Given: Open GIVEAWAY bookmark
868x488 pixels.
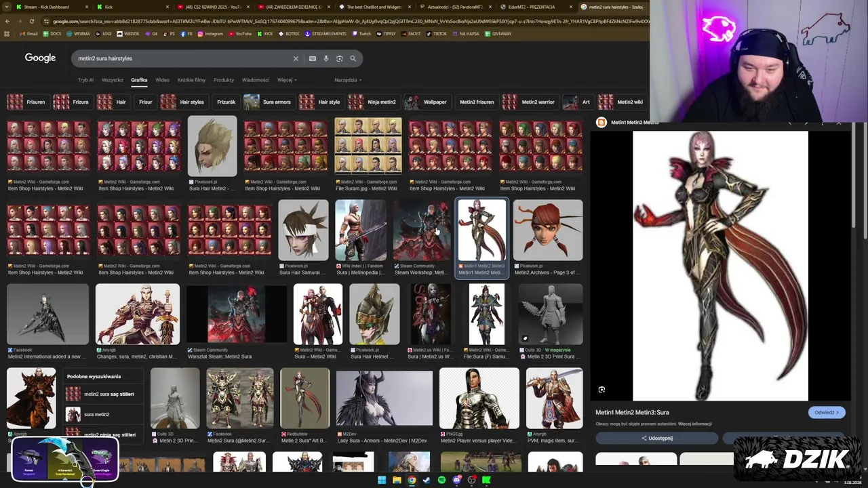Looking at the screenshot, I should click(498, 33).
